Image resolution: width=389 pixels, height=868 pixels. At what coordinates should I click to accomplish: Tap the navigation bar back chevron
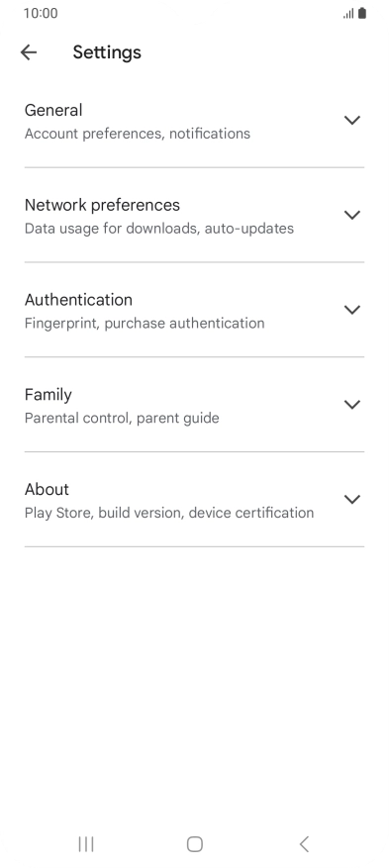coord(303,844)
